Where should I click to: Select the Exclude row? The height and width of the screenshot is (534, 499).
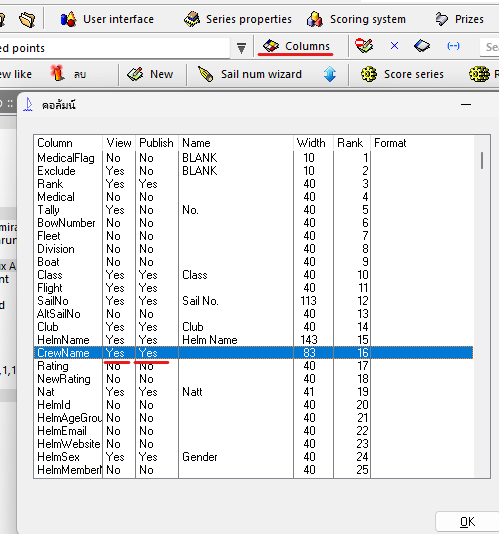click(253, 171)
